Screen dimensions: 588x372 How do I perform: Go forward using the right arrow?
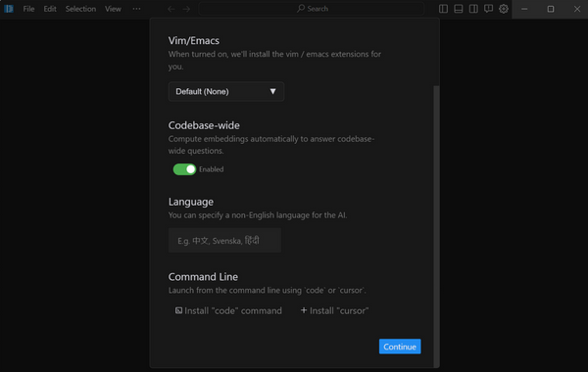tap(186, 9)
